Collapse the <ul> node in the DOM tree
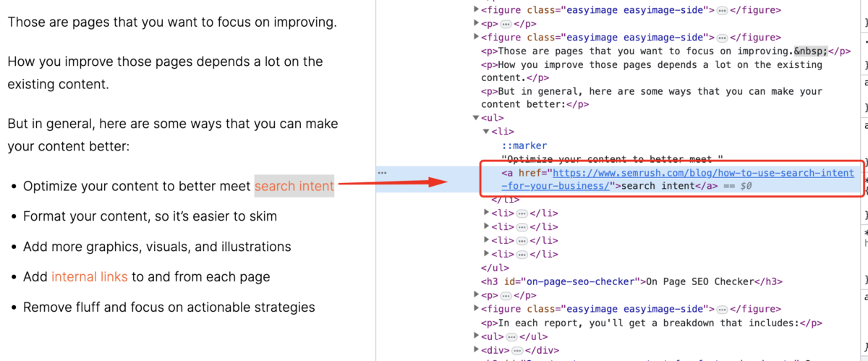Image resolution: width=868 pixels, height=361 pixels. 476,118
